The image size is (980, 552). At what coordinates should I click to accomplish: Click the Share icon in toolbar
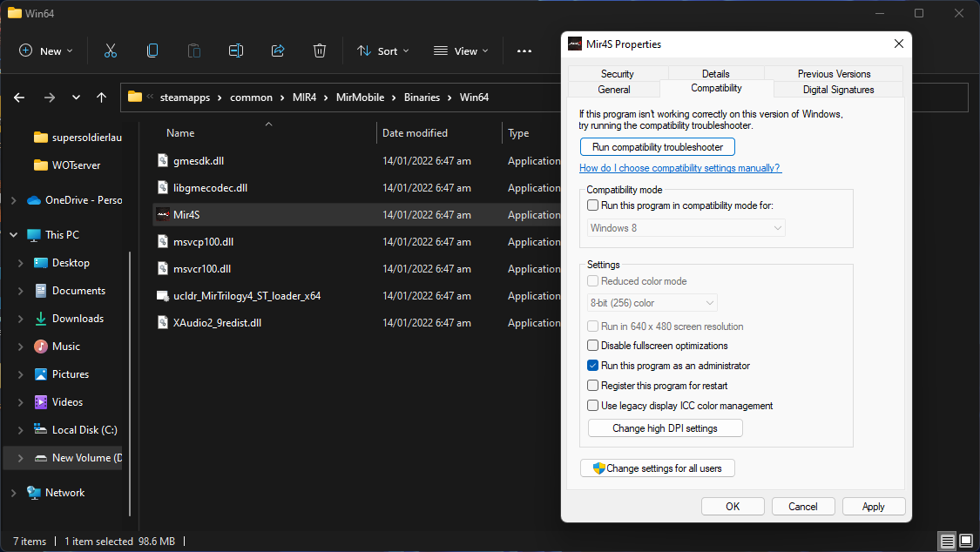278,50
